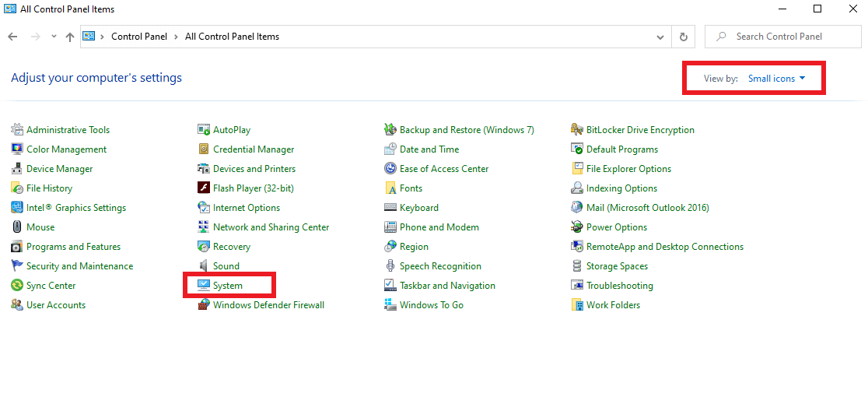
Task: Open the Devices and Printers icon
Action: click(x=204, y=168)
